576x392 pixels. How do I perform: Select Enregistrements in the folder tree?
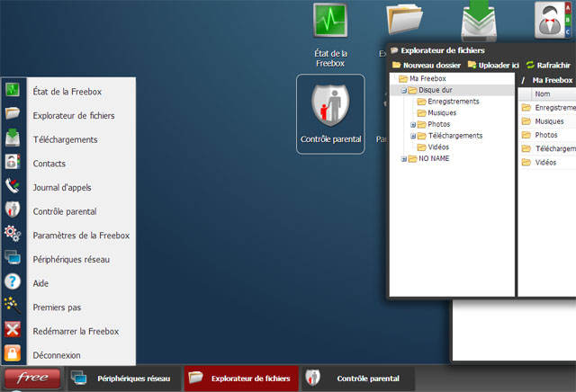(454, 102)
